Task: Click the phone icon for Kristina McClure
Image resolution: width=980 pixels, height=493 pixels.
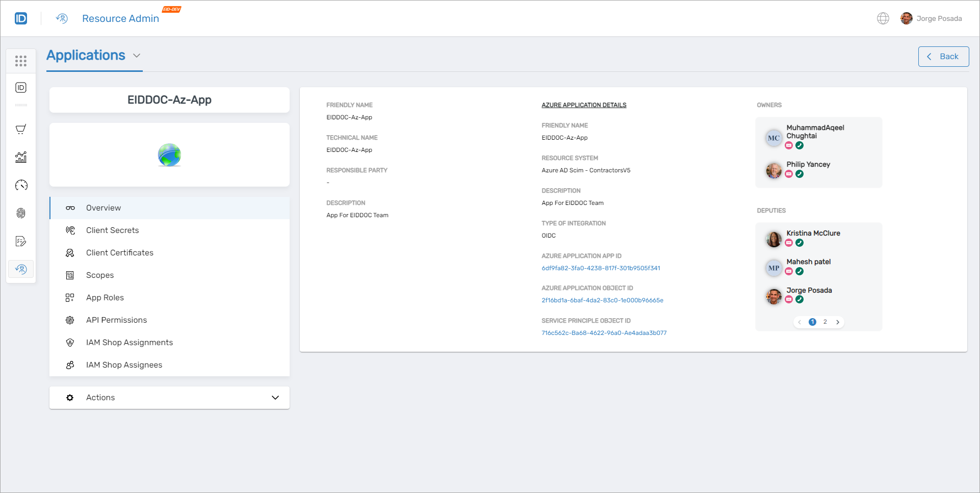Action: (800, 243)
